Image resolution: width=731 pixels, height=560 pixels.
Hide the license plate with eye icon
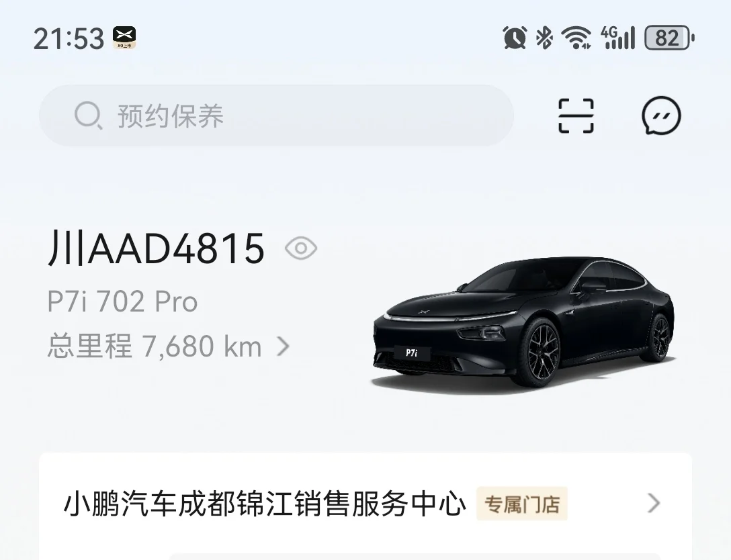(x=301, y=248)
